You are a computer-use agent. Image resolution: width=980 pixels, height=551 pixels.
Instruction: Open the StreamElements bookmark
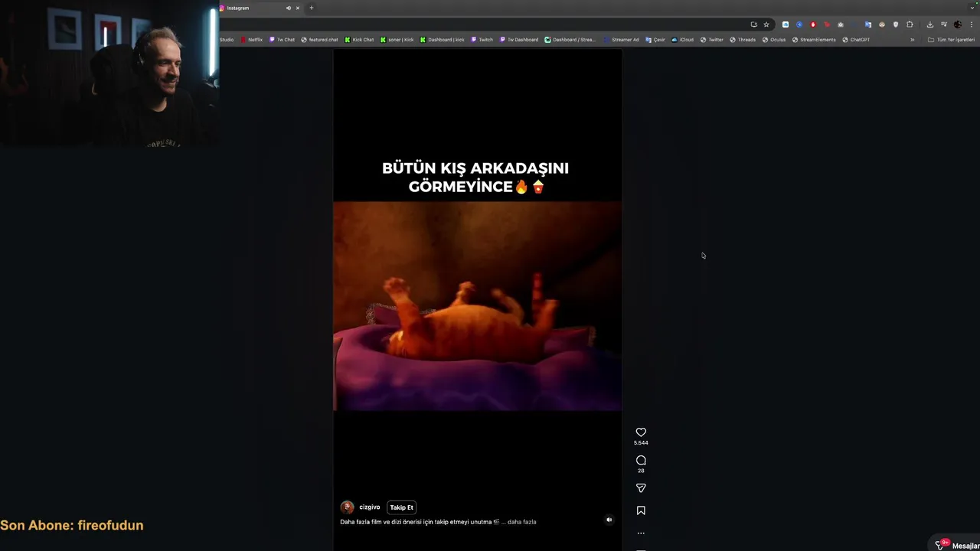pos(814,40)
